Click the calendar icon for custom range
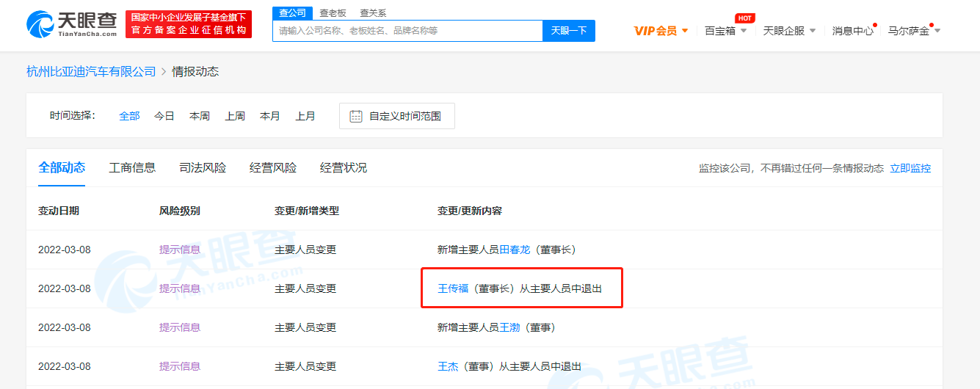This screenshot has height=389, width=980. coord(356,116)
